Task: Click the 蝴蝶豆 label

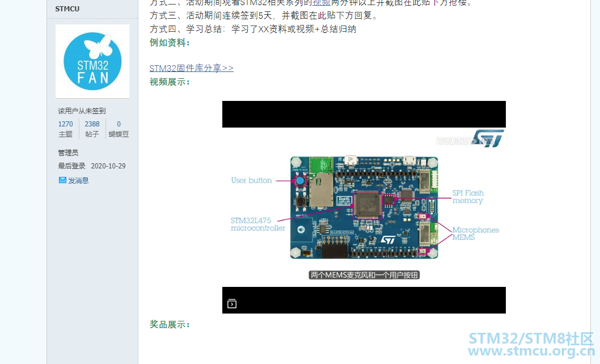Action: tap(119, 134)
